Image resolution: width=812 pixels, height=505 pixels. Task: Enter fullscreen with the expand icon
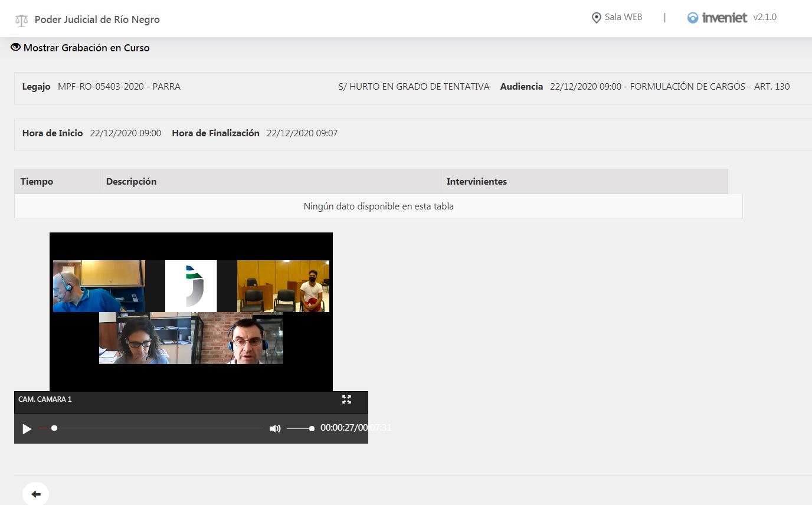(x=346, y=399)
